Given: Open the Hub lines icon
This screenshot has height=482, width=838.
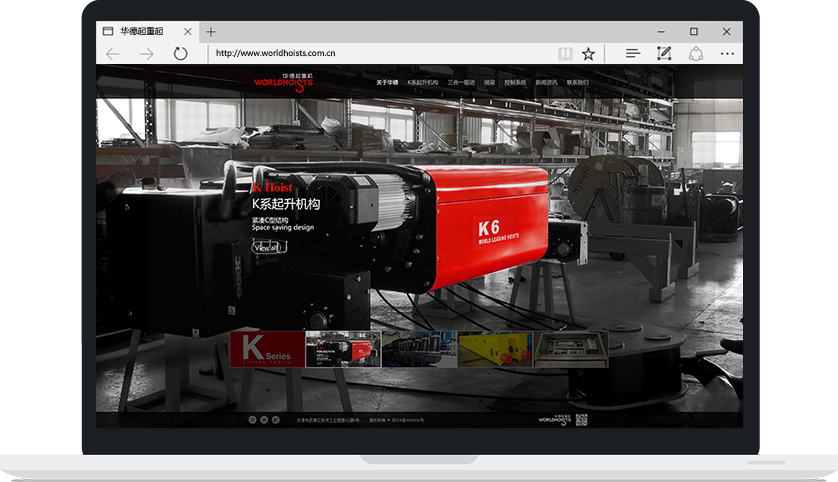Looking at the screenshot, I should pyautogui.click(x=632, y=54).
